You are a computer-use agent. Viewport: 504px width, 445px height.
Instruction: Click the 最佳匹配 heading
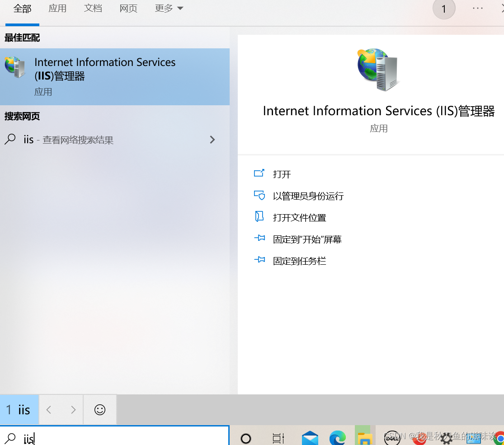point(22,38)
